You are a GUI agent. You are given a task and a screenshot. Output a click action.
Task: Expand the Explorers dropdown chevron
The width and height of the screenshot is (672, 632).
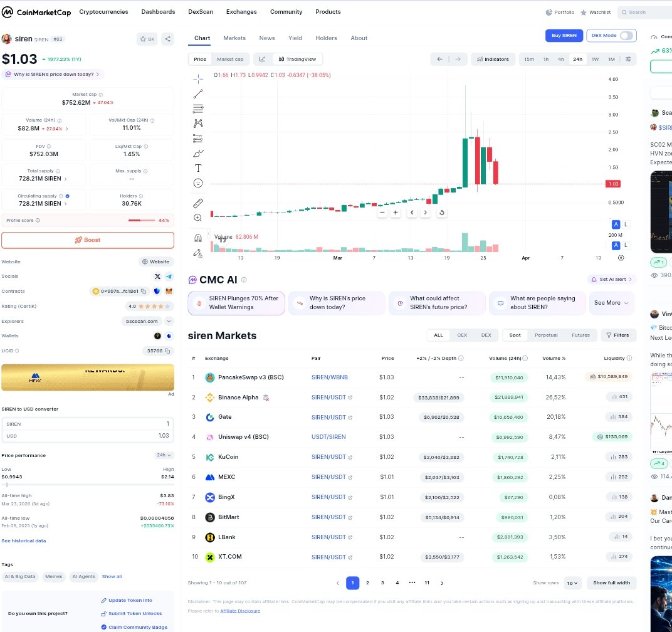coord(169,321)
